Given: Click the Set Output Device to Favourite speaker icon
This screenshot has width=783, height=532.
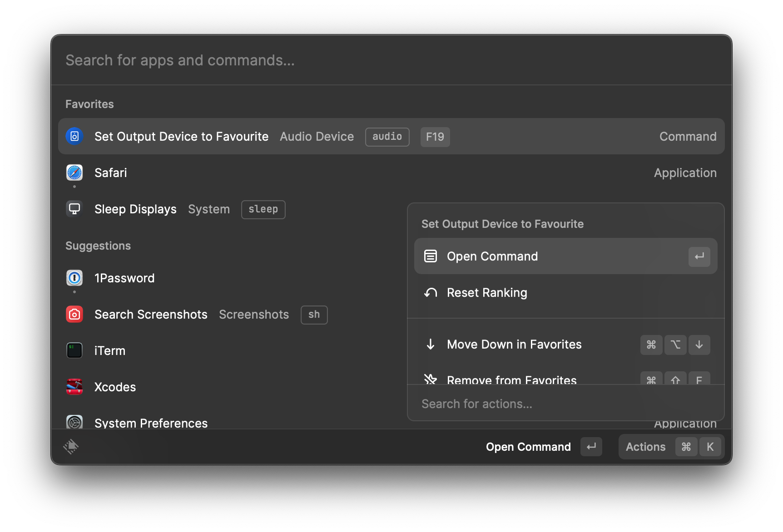Looking at the screenshot, I should [74, 136].
